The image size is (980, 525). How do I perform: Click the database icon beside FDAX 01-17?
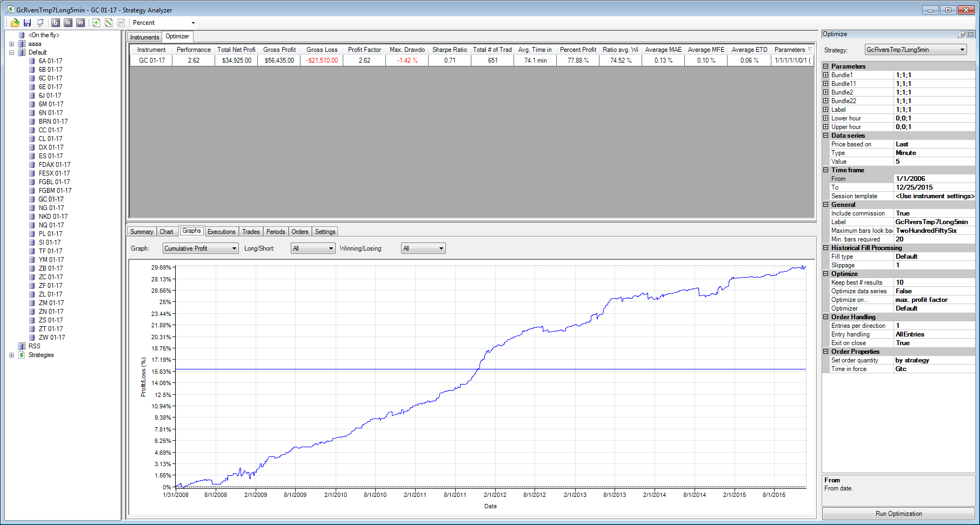32,165
